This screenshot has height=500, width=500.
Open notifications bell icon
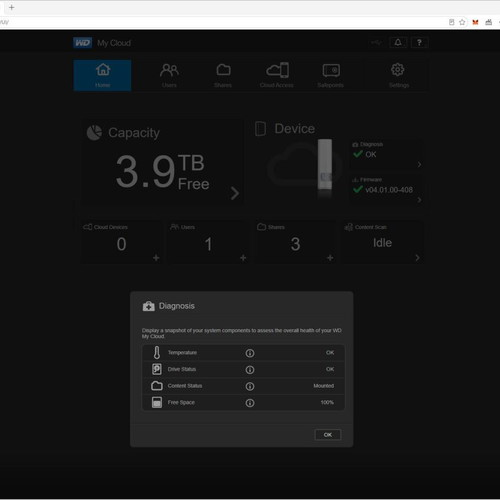pyautogui.click(x=398, y=43)
